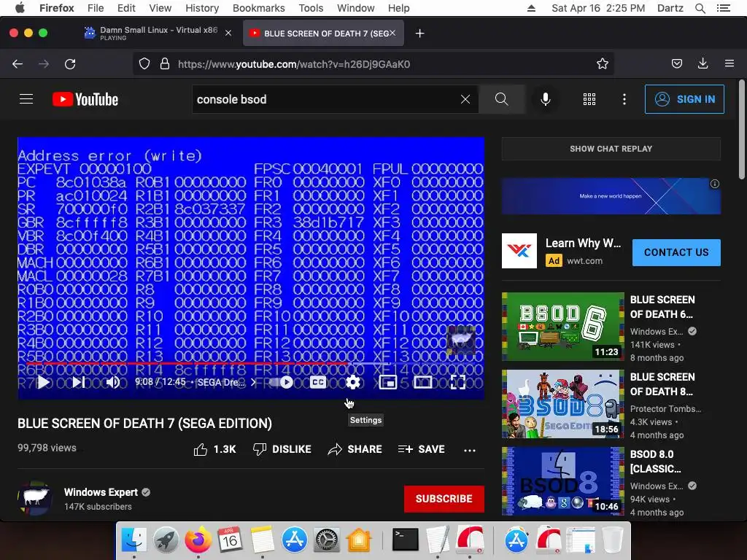Screen dimensions: 747x560
Task: Click the SIGN IN button
Action: pos(684,99)
